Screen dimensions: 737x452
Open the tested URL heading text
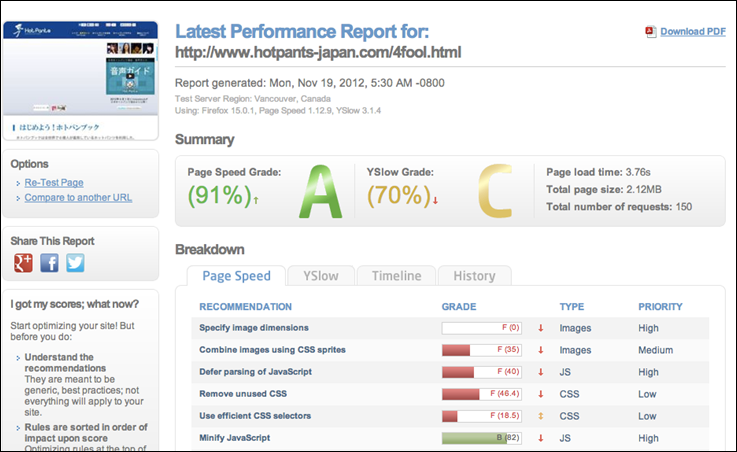click(318, 52)
